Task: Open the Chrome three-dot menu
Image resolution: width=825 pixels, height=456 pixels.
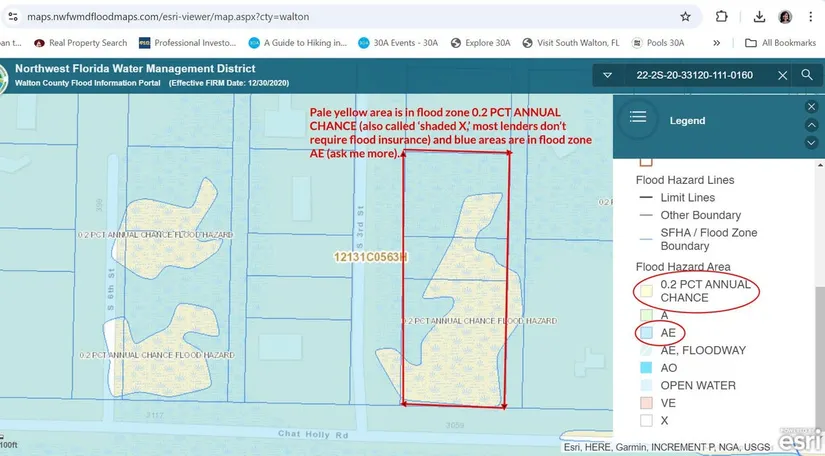Action: (812, 17)
